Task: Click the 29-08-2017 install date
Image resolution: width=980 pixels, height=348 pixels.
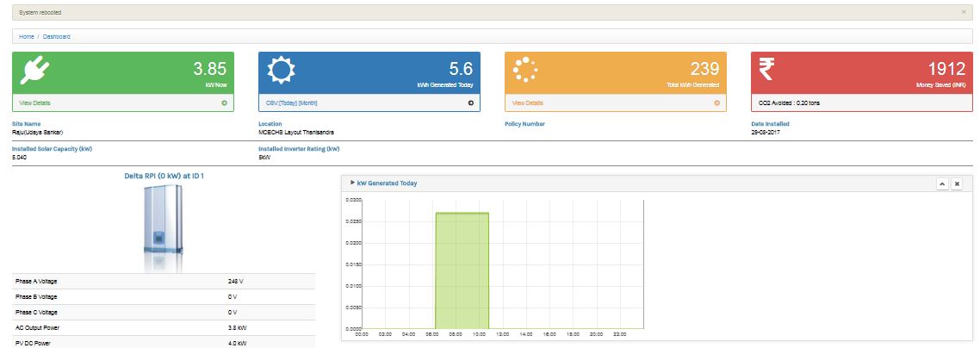Action: tap(766, 133)
